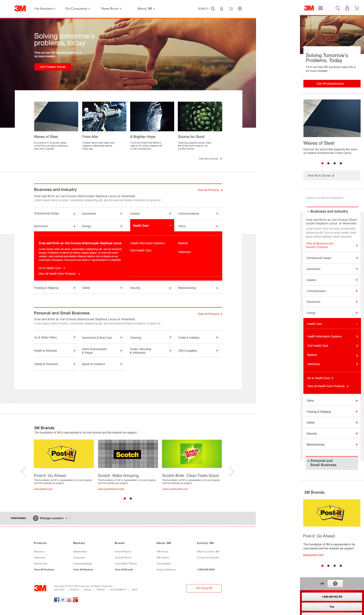Click the Facebook icon in footer
The image size is (364, 615).
[57, 600]
